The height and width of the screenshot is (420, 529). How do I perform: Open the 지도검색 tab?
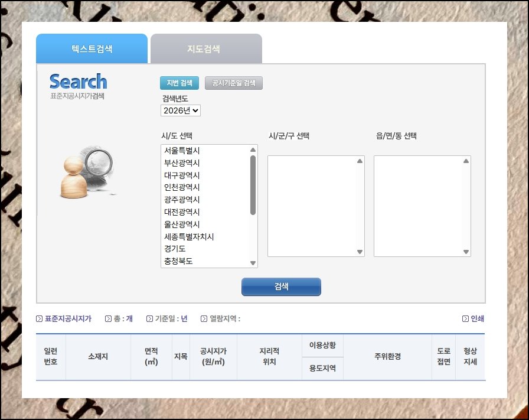(x=206, y=48)
